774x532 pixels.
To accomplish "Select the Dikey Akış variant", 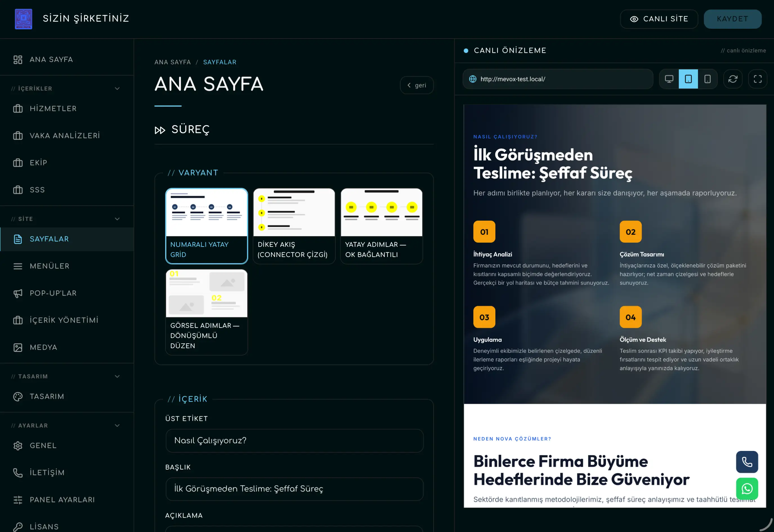I will coord(294,226).
